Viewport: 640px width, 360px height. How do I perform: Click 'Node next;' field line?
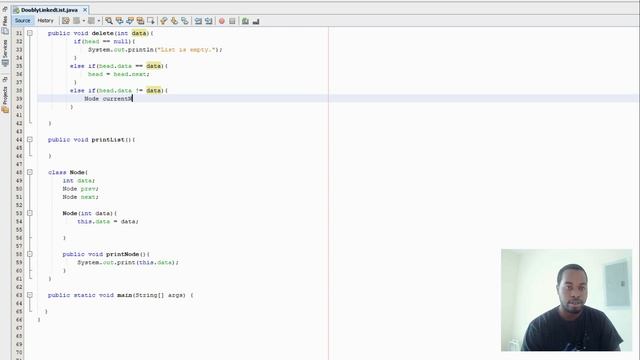80,197
